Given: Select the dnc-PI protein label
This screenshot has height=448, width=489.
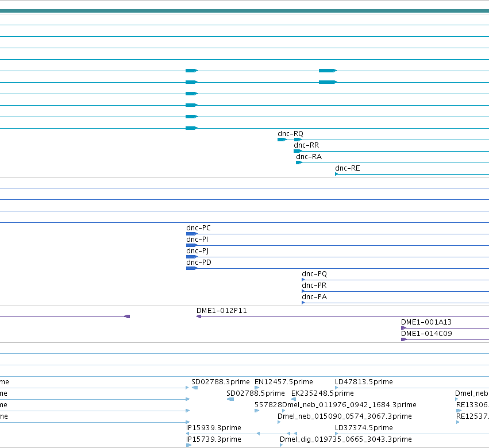Looking at the screenshot, I should pos(197,240).
